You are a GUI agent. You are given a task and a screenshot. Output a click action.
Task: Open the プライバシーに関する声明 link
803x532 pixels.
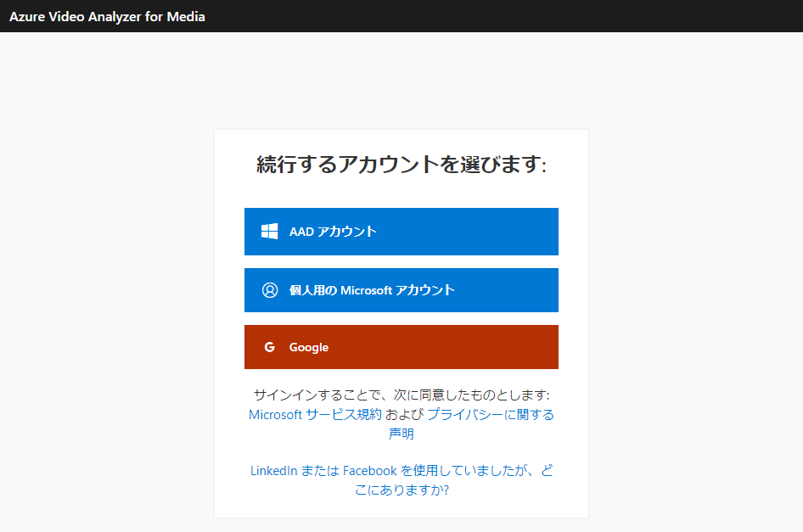(x=490, y=415)
